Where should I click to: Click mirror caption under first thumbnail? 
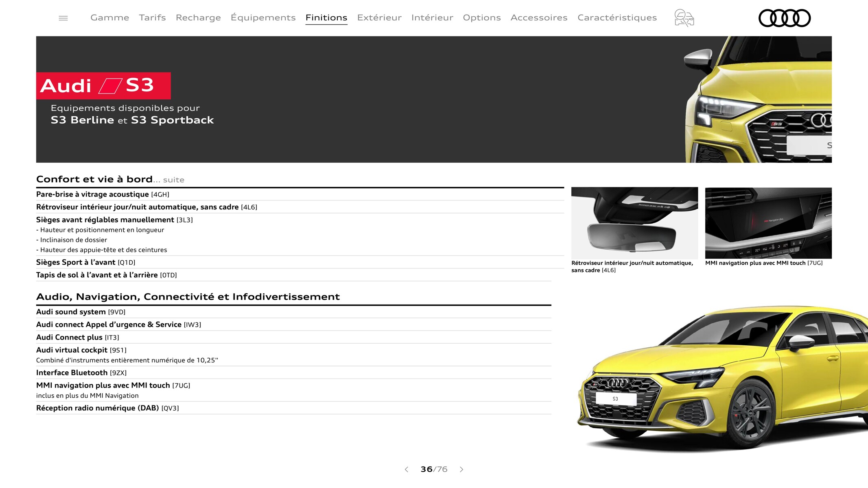click(x=632, y=266)
